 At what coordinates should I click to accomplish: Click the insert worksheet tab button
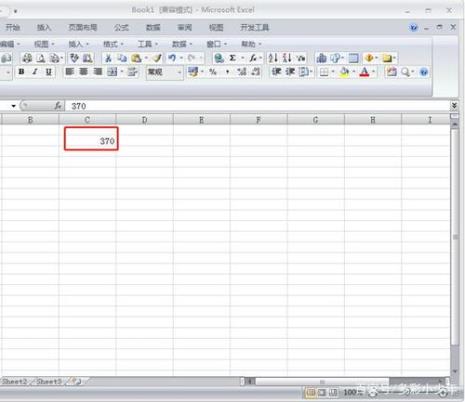(x=76, y=381)
